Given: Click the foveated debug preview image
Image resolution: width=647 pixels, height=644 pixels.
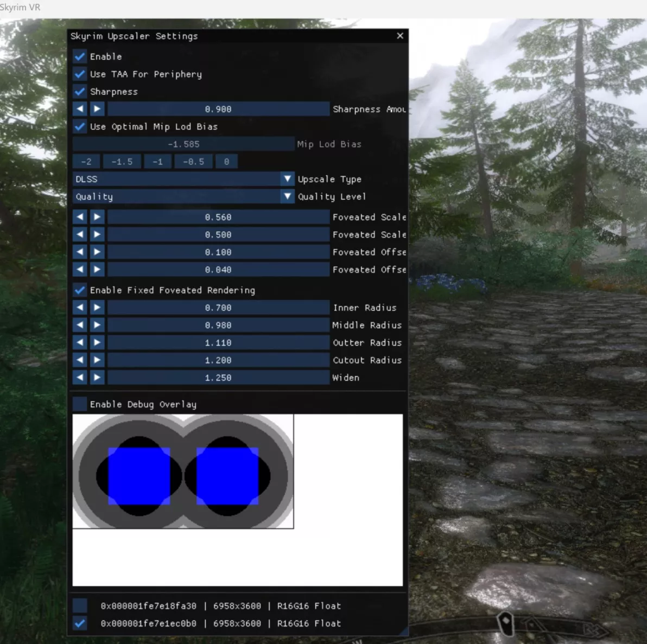Looking at the screenshot, I should (183, 471).
